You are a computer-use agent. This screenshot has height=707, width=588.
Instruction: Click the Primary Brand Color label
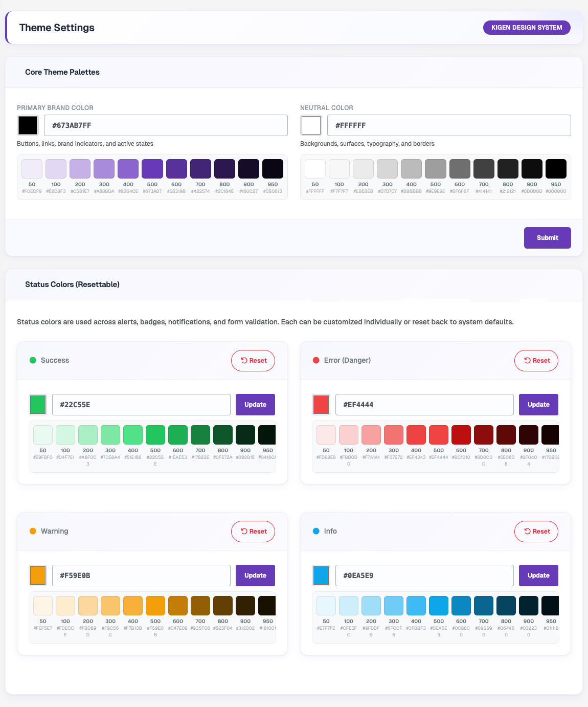click(x=55, y=108)
